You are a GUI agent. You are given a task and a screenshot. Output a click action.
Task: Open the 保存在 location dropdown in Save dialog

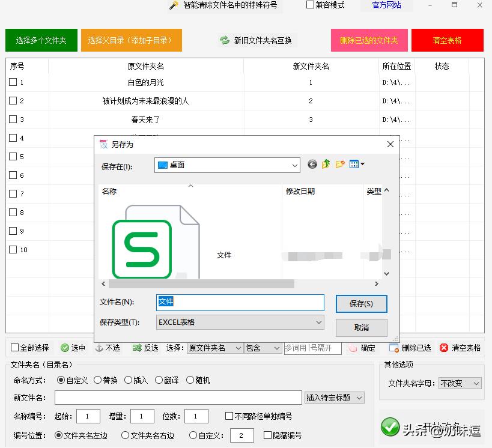click(294, 164)
